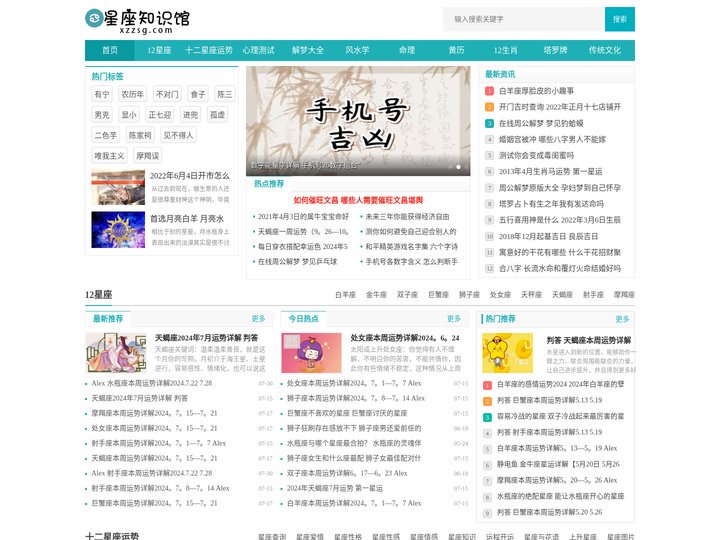Open the 首页 navigation tab
The image size is (720, 540).
click(110, 51)
